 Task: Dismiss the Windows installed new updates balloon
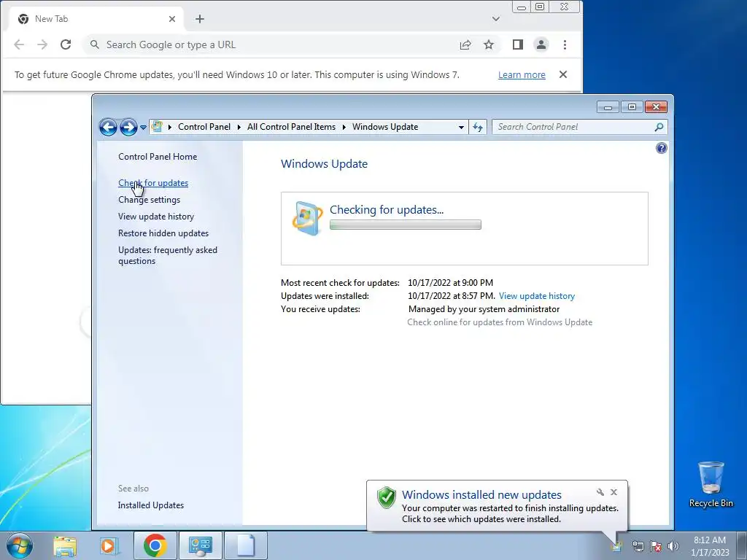point(614,492)
